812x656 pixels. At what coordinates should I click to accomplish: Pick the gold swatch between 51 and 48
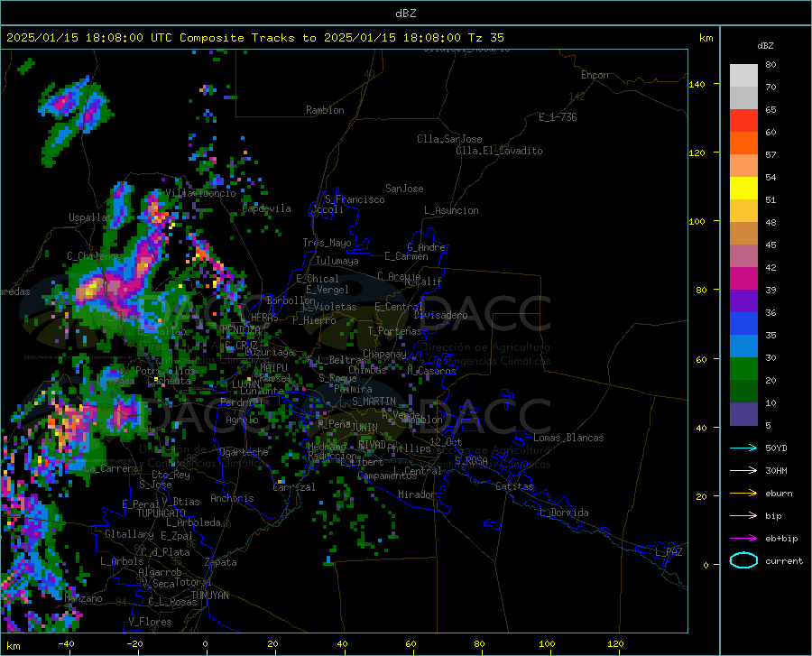(x=743, y=211)
